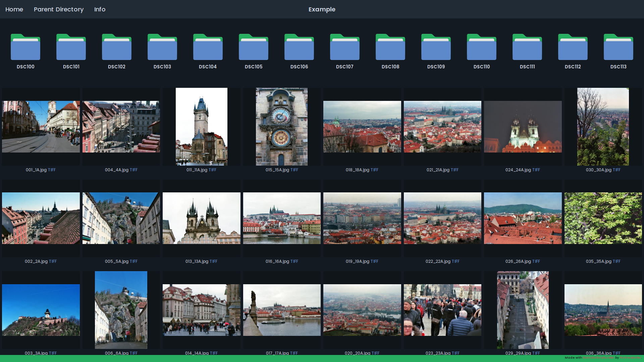Open the Info menu item
The height and width of the screenshot is (362, 644).
pyautogui.click(x=100, y=9)
